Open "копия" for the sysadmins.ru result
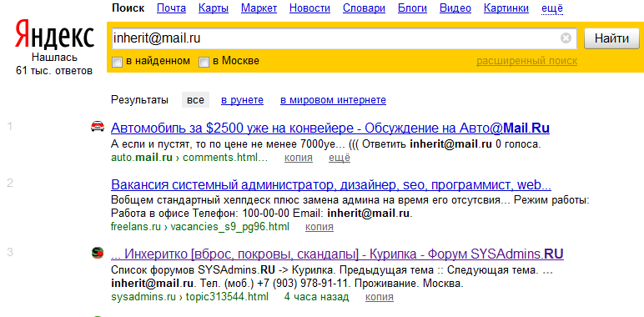This screenshot has width=644, height=317. tap(379, 297)
